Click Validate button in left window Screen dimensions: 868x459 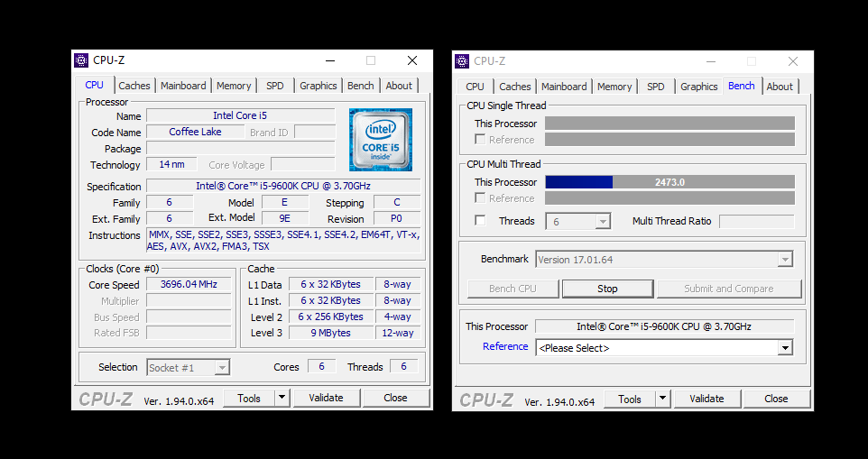coord(326,398)
